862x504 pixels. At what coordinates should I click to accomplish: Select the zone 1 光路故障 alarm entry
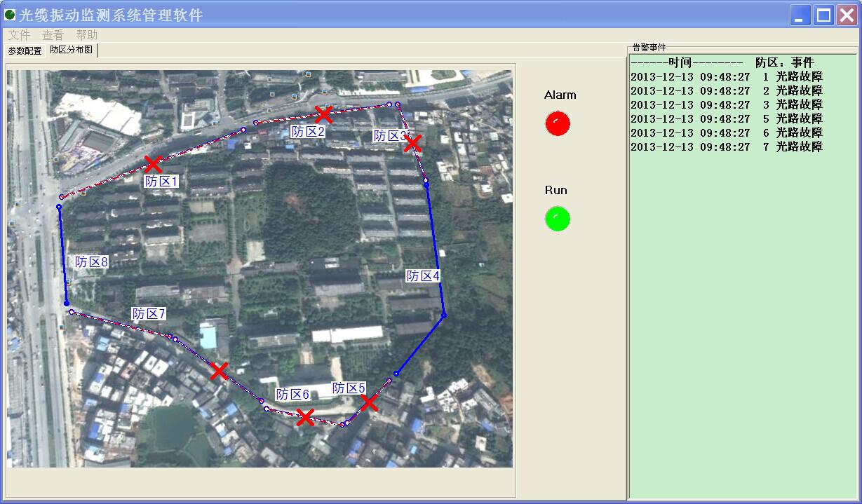pyautogui.click(x=726, y=76)
